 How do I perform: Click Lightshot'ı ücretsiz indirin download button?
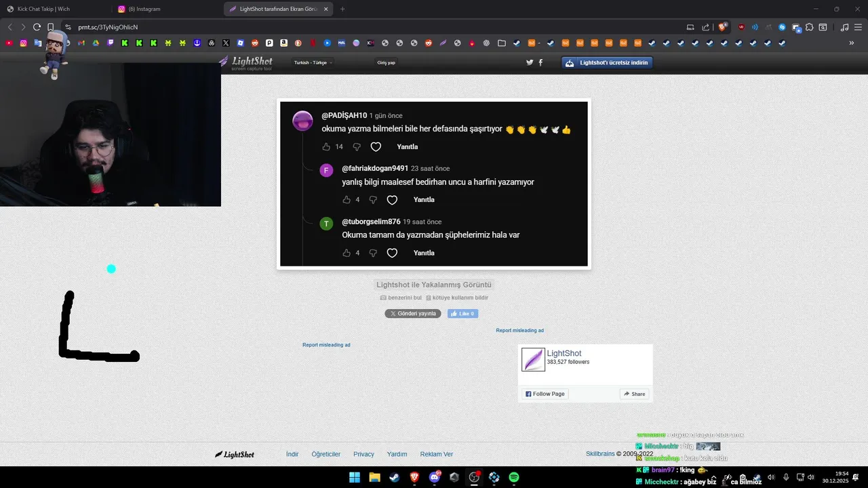click(607, 62)
